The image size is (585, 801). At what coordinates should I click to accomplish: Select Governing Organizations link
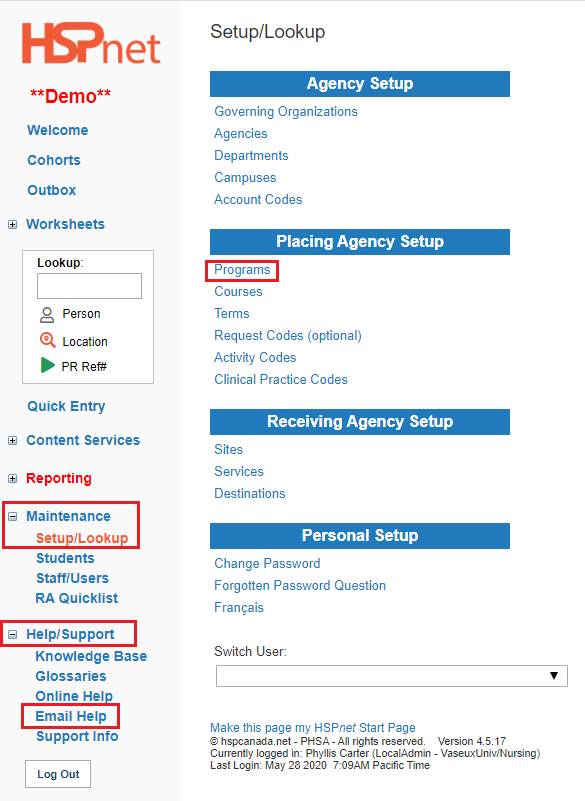coord(286,111)
